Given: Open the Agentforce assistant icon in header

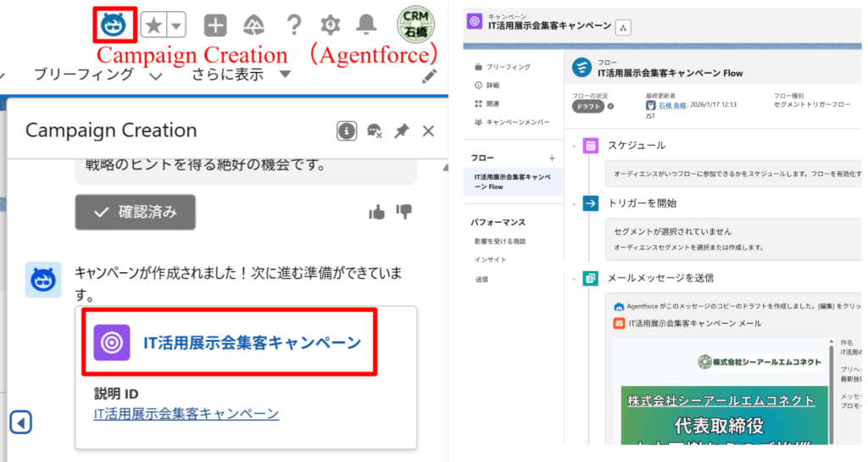Looking at the screenshot, I should [114, 25].
